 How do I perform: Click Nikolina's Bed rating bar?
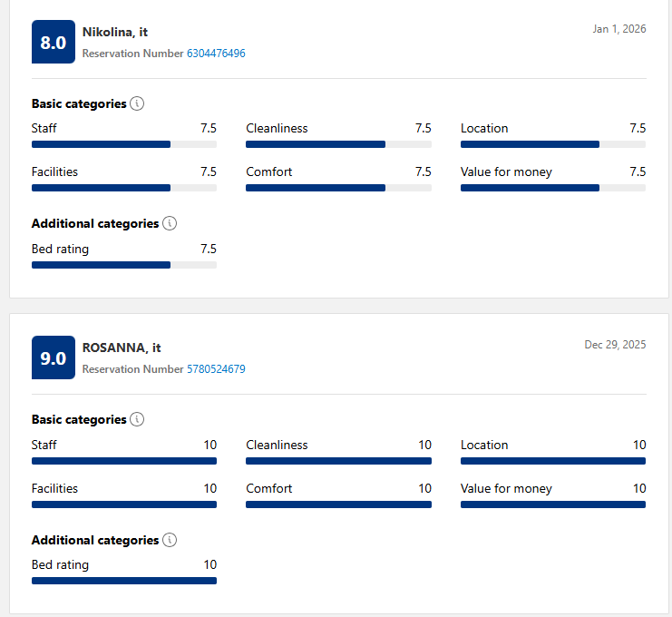pos(124,265)
